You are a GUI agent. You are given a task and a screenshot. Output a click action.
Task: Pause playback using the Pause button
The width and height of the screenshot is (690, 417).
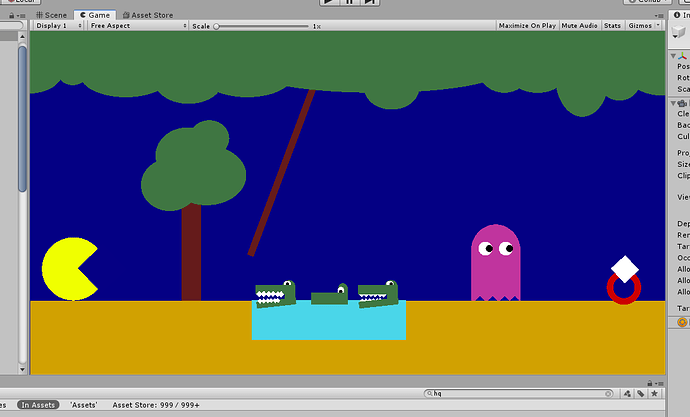pyautogui.click(x=349, y=2)
